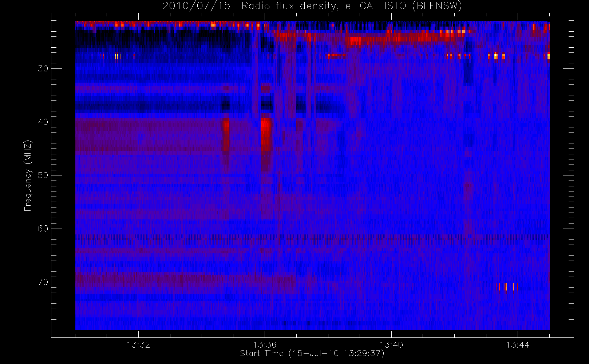Click the 13:32 time tick label

click(x=138, y=345)
